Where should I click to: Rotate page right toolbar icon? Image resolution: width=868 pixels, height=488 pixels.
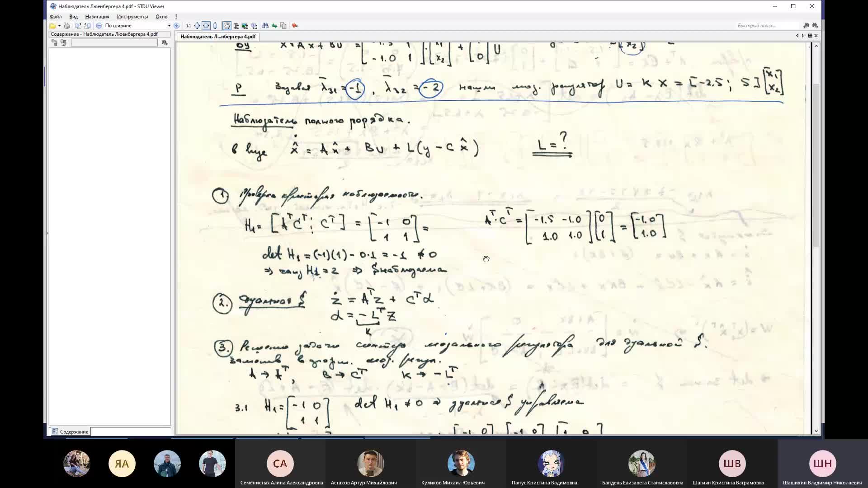pyautogui.click(x=88, y=26)
